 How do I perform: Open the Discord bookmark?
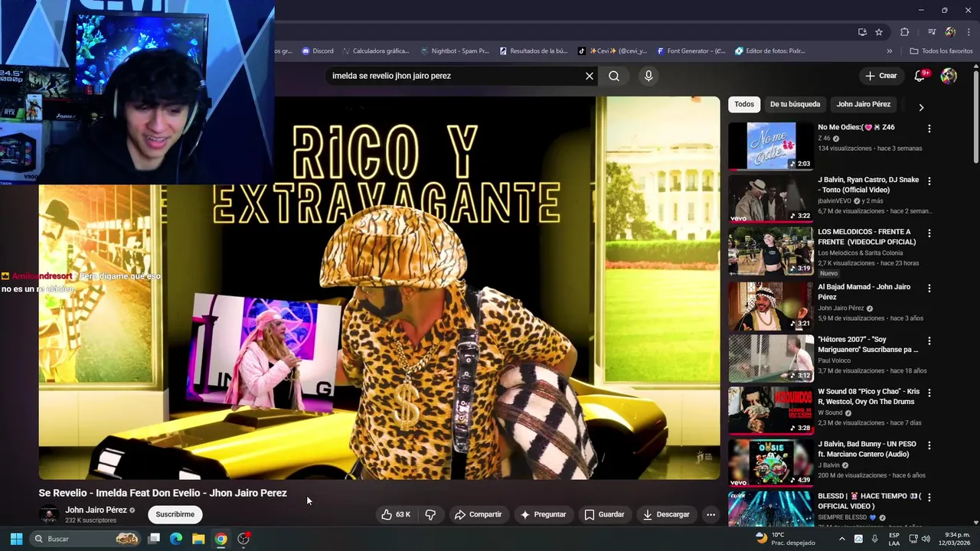[x=318, y=51]
